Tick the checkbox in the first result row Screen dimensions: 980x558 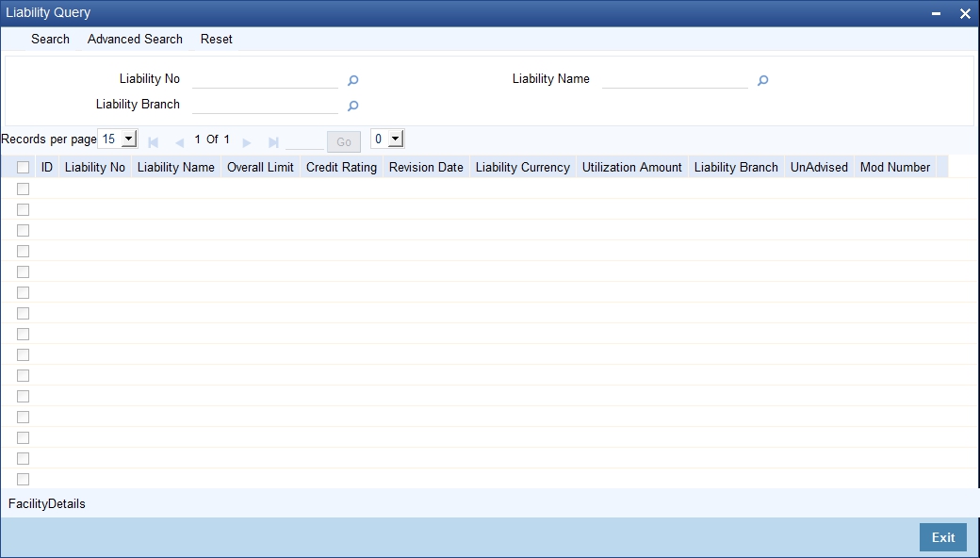tap(24, 189)
